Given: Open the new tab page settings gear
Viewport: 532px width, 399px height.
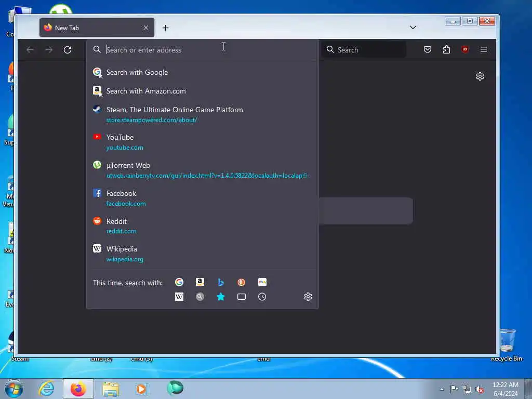Looking at the screenshot, I should tap(480, 76).
